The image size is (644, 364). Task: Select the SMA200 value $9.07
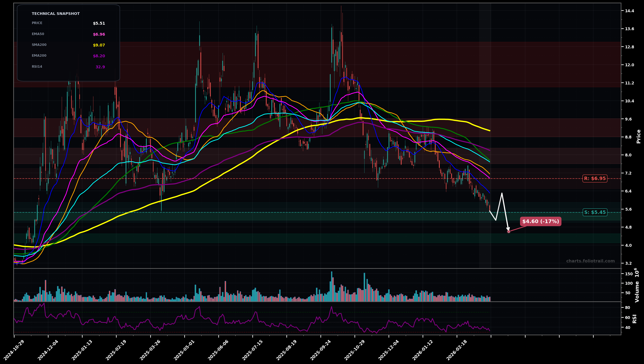(99, 45)
